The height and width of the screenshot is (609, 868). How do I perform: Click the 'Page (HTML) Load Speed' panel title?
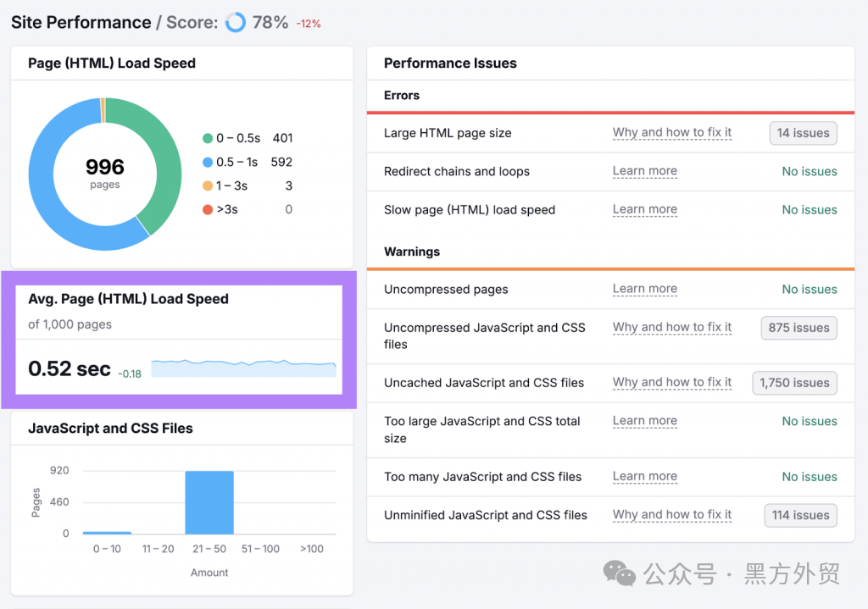(112, 63)
